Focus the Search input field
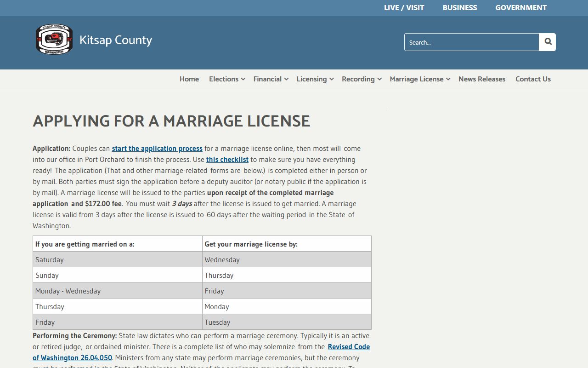Screen dimensions: 588x368 pyautogui.click(x=472, y=42)
